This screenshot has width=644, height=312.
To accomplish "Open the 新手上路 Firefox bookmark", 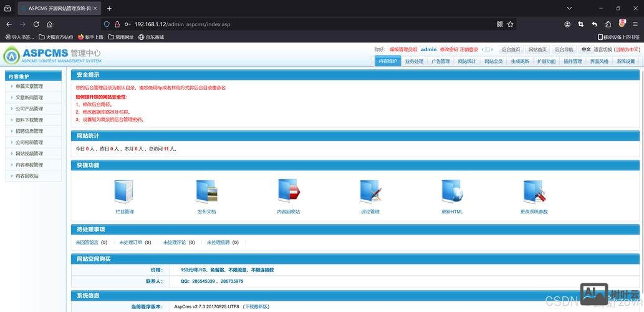I will point(91,37).
